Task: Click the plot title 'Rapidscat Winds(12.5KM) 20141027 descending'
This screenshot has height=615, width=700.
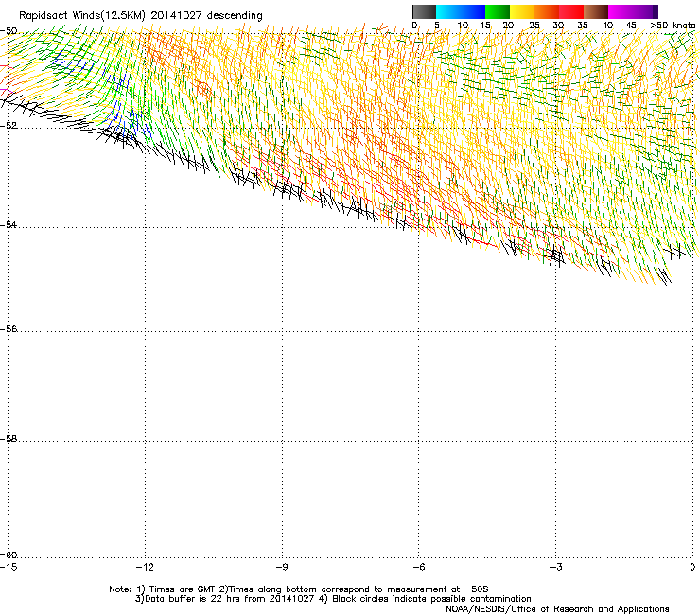Action: [141, 15]
